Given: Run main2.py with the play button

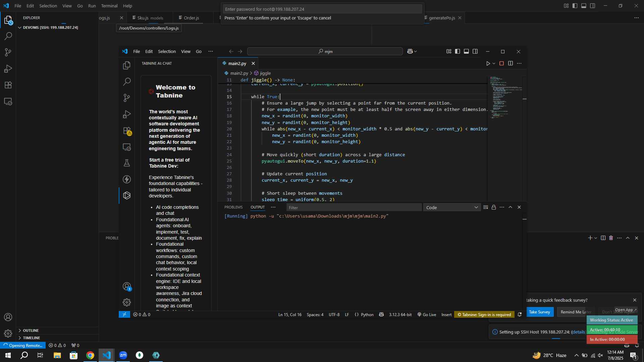Looking at the screenshot, I should coord(488,63).
